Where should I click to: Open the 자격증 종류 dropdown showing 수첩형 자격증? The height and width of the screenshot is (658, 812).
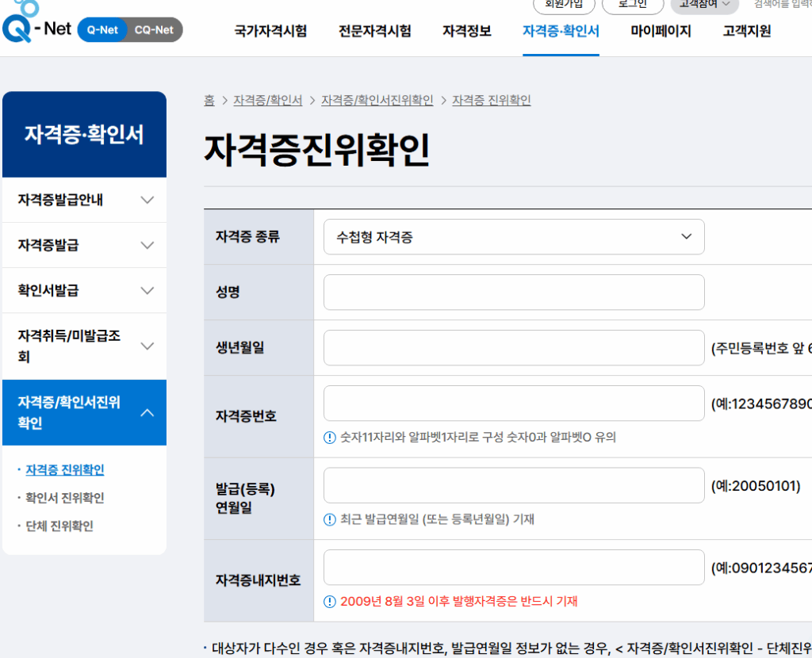point(511,236)
